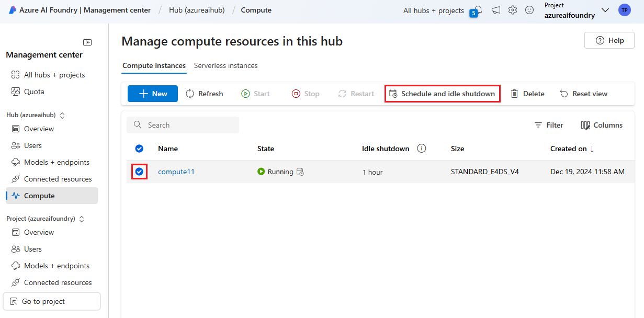Open the Columns chooser
Screen dimensions: 644x318
(x=602, y=125)
